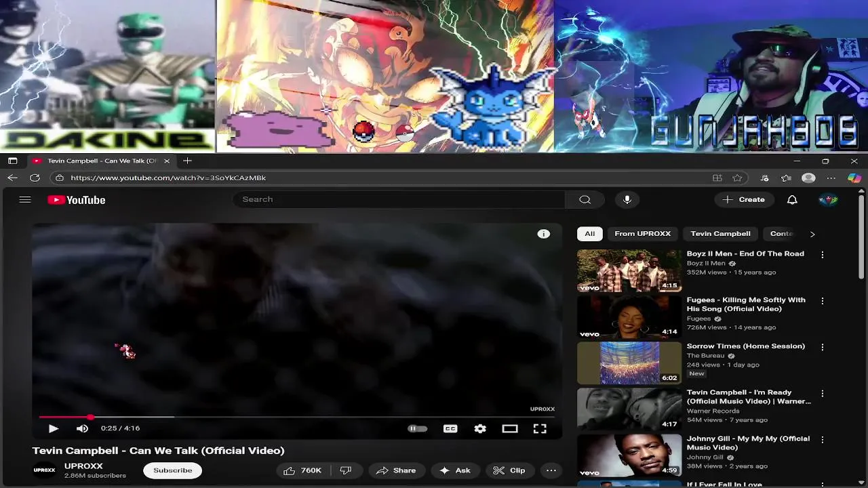Click the Ask button

click(x=455, y=470)
